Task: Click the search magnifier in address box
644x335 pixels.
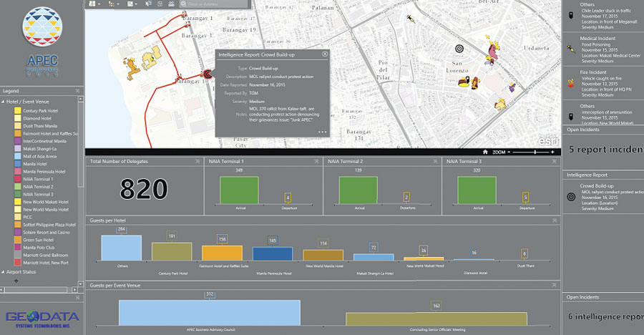Action: [x=183, y=4]
